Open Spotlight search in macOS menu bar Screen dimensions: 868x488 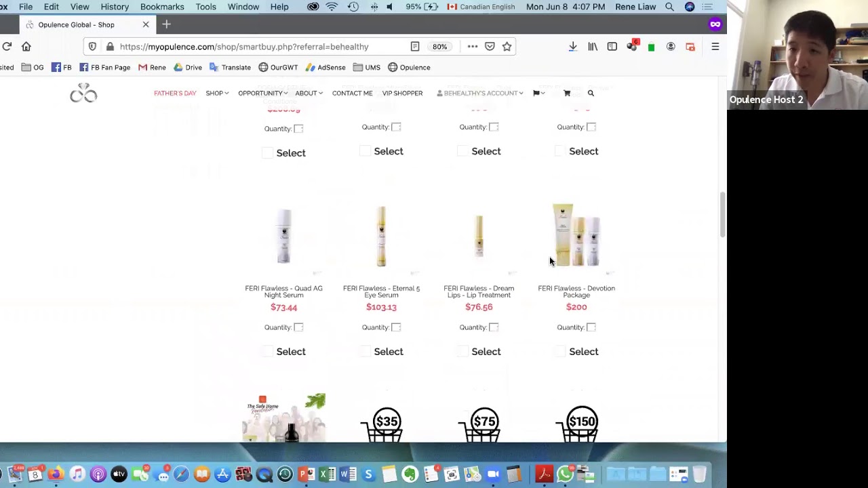point(669,7)
